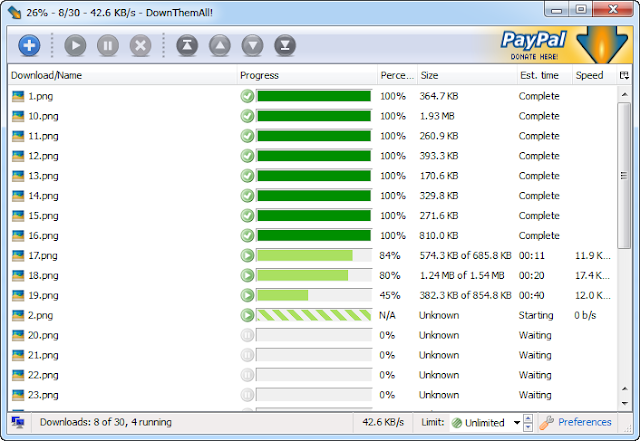The height and width of the screenshot is (441, 640).
Task: Select the 12.png download row
Action: click(x=311, y=156)
